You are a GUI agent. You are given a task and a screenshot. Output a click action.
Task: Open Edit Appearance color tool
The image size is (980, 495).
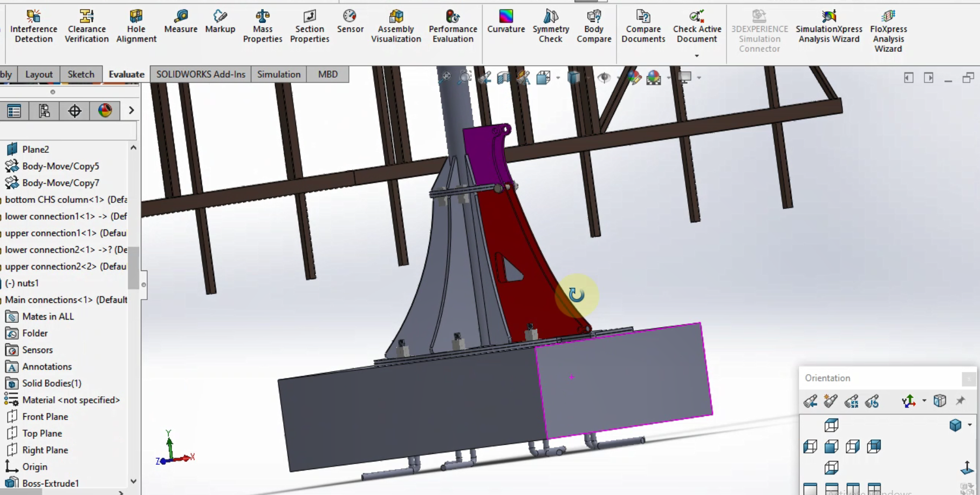coord(634,78)
